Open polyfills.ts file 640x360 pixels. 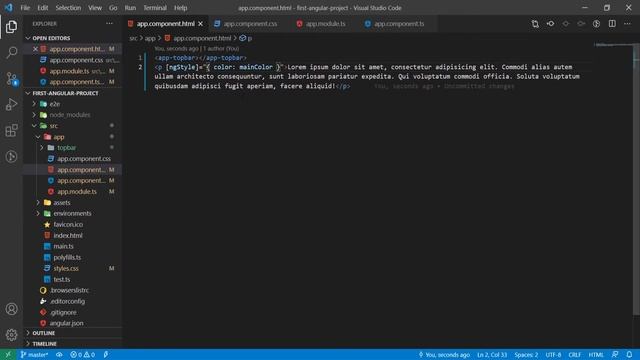click(67, 258)
